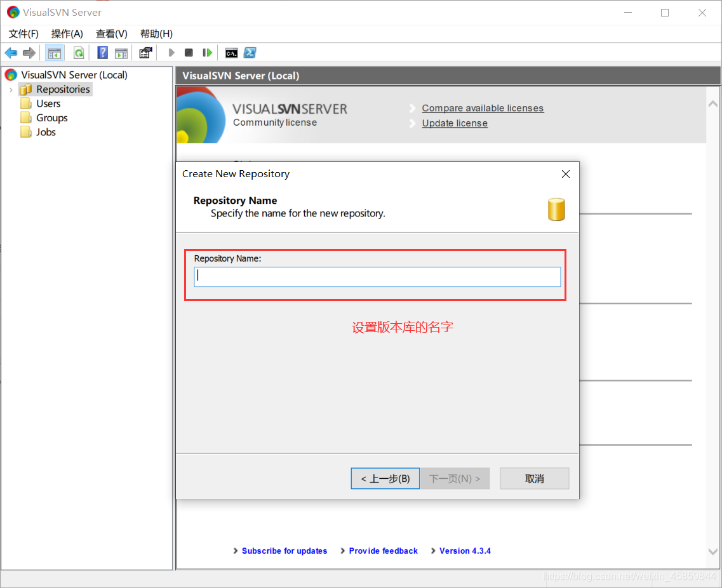722x588 pixels.
Task: Toggle Show/Hide Console Tree toolbar button
Action: point(55,53)
